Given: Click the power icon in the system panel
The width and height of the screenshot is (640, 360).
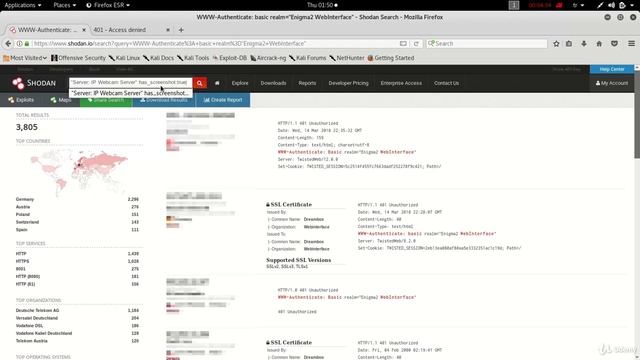Looking at the screenshot, I should pos(622,5).
